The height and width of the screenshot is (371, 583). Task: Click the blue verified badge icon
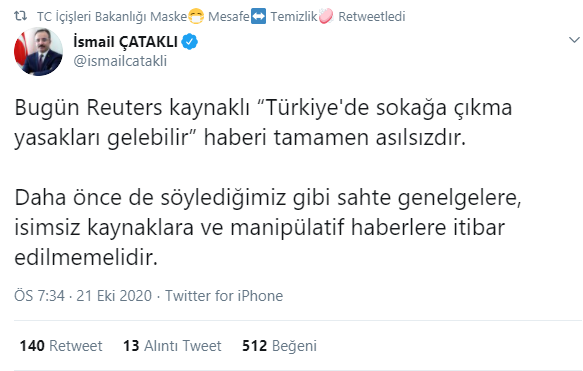[190, 42]
